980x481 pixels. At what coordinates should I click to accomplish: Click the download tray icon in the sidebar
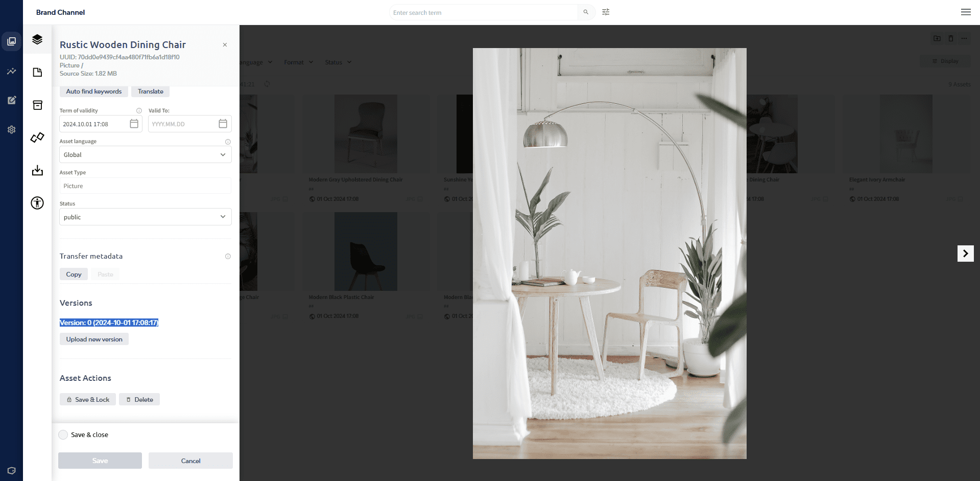(37, 170)
